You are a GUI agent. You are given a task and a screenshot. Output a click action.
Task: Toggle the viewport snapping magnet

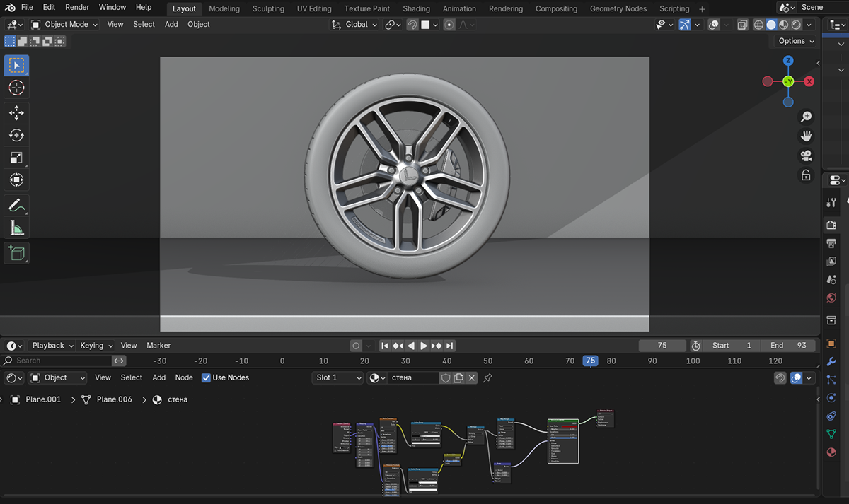(x=412, y=25)
